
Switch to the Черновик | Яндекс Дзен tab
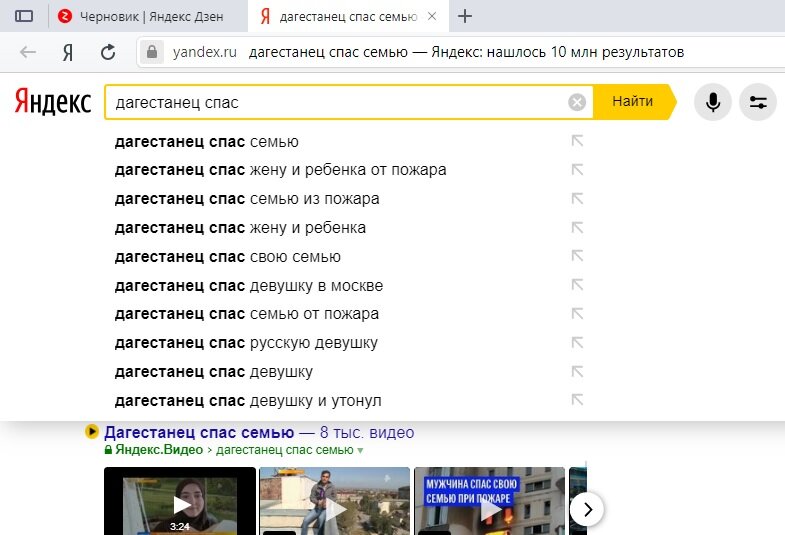tap(140, 17)
